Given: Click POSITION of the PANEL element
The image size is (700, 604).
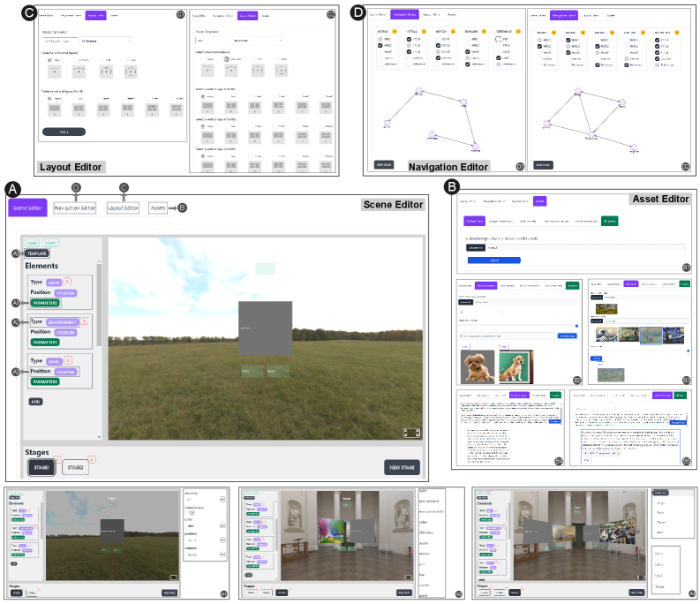Looking at the screenshot, I should coord(65,372).
